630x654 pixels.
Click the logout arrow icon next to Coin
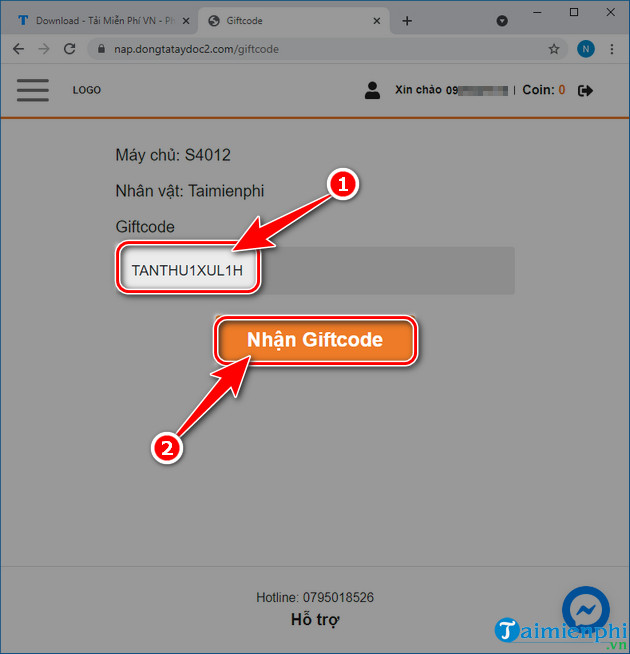point(586,90)
